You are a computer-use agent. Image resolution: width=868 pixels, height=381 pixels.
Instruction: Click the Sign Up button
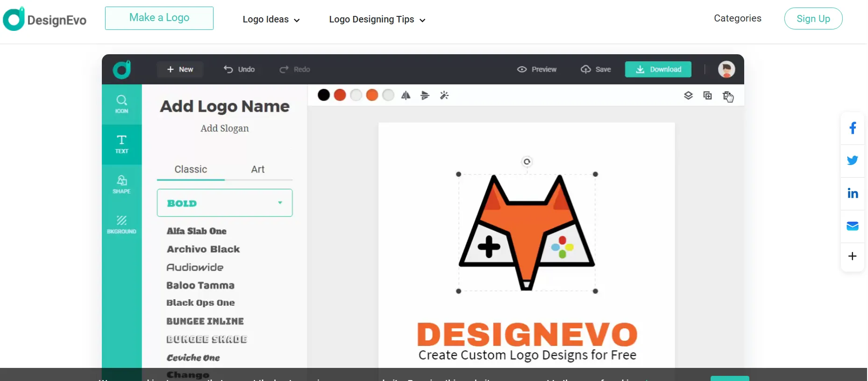[813, 19]
